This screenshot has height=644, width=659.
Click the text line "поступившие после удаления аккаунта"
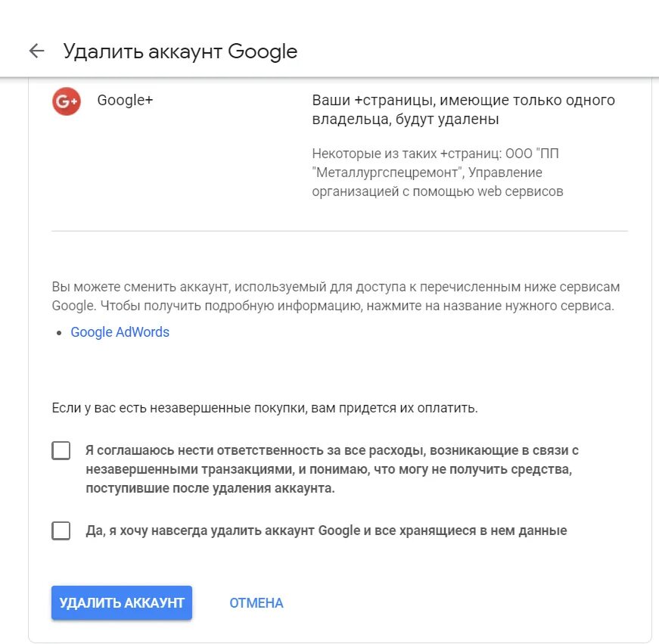coord(210,489)
